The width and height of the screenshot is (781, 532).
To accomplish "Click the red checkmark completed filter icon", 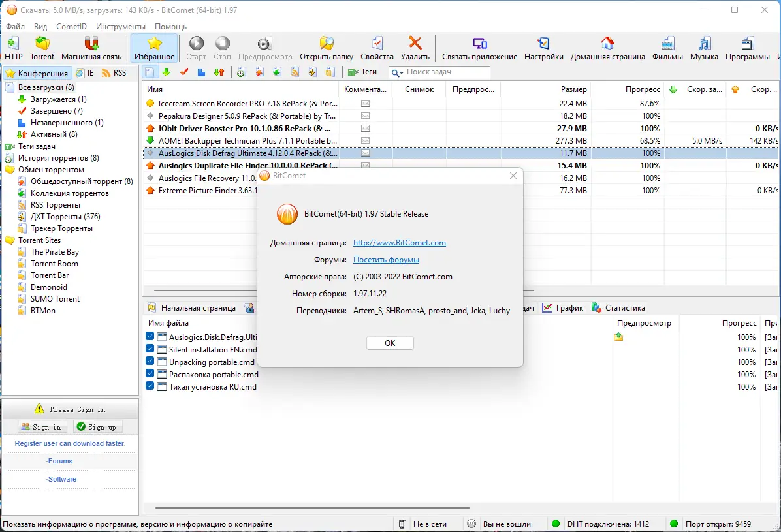I will (184, 72).
